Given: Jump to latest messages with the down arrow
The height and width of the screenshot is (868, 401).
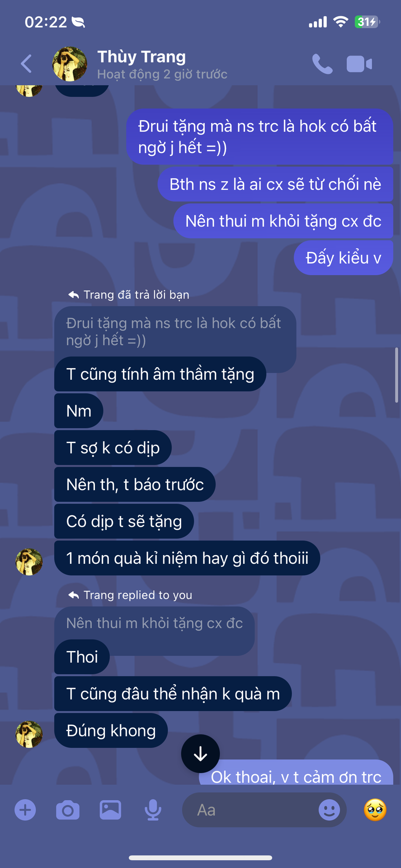Looking at the screenshot, I should tap(200, 754).
